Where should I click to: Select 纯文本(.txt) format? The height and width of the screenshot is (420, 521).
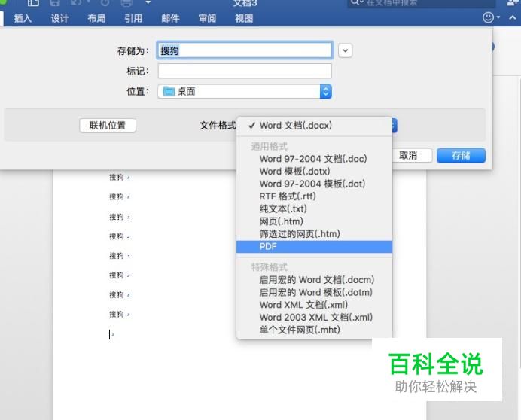[314, 209]
